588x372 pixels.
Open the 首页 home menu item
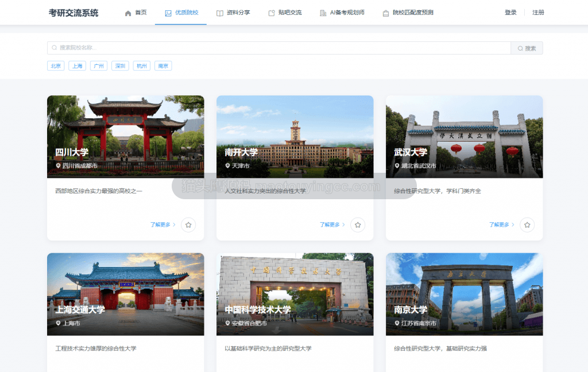136,13
